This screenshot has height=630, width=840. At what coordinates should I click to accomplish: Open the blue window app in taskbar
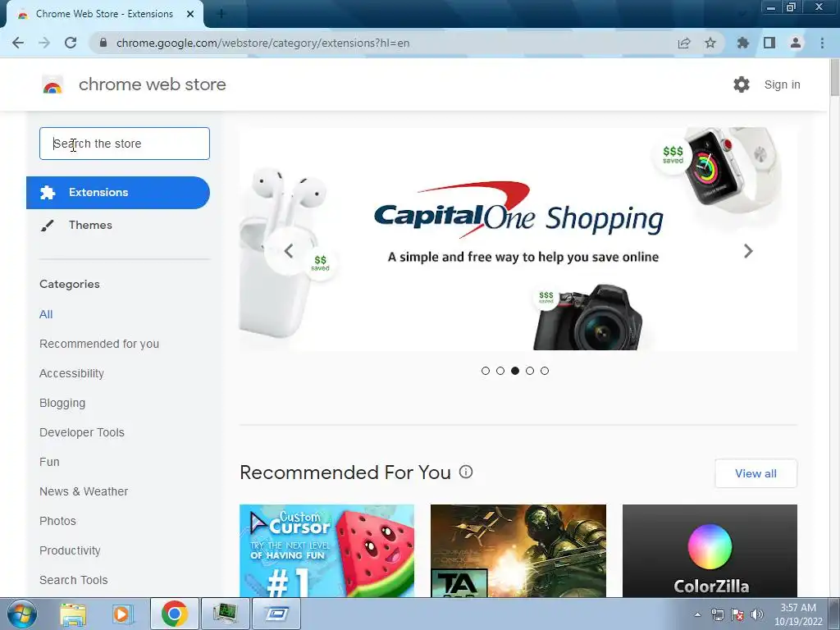pos(276,614)
